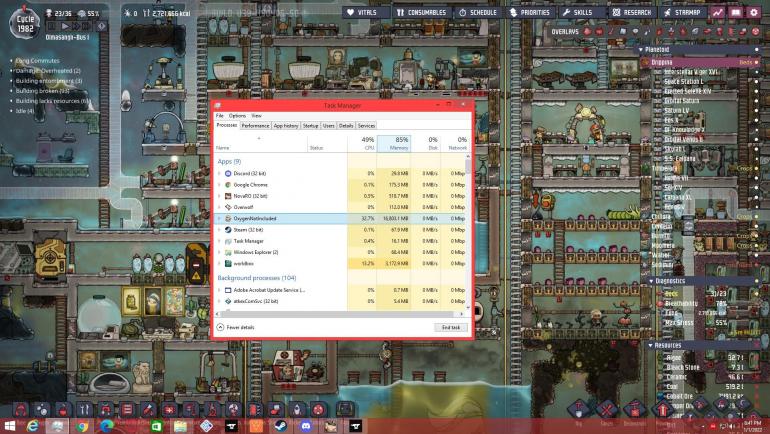Switch to the Performance tab
This screenshot has height=434, width=770.
(x=255, y=126)
